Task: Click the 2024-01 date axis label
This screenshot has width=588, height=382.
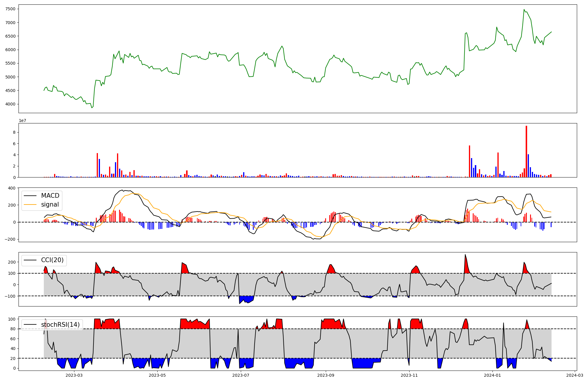Action: [492, 375]
